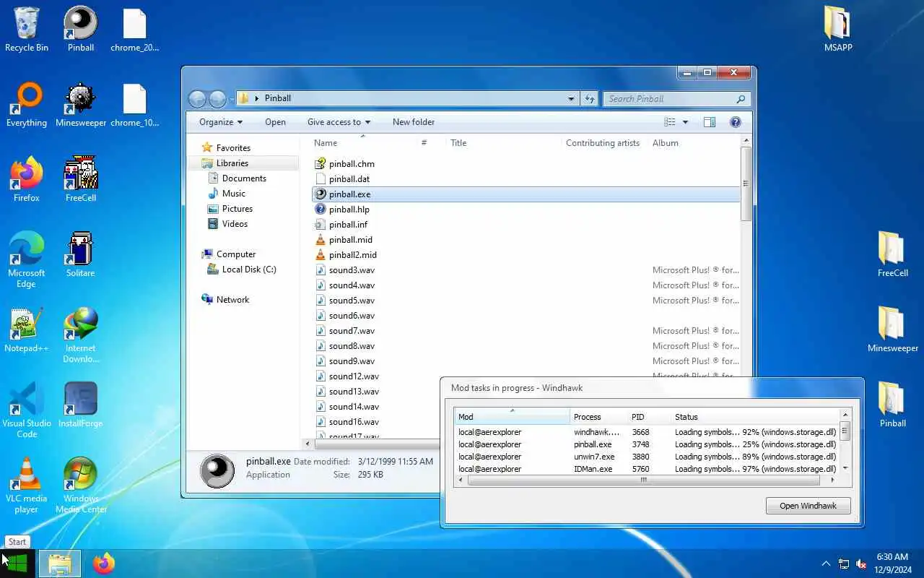
Task: Open the Solitare desktop shortcut
Action: click(81, 254)
